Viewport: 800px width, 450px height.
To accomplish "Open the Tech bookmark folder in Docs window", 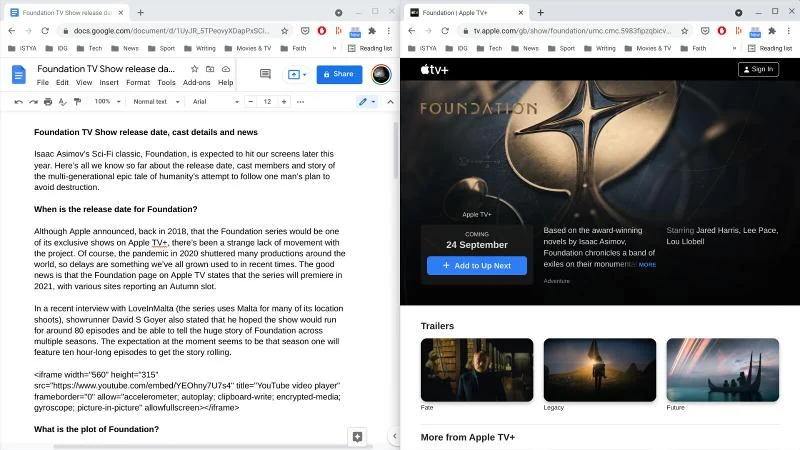I will tap(89, 48).
